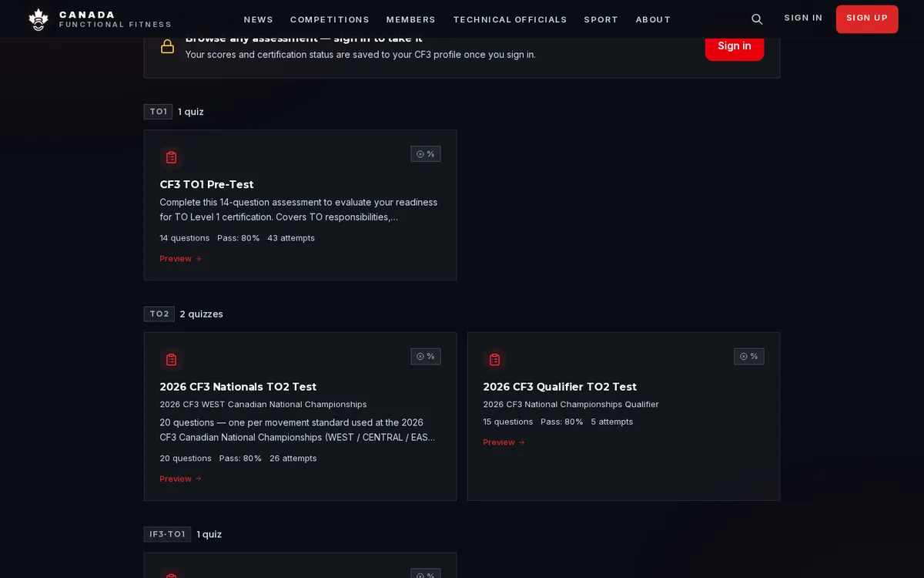Click the '14 questions' text
This screenshot has width=924, height=578.
tap(185, 238)
